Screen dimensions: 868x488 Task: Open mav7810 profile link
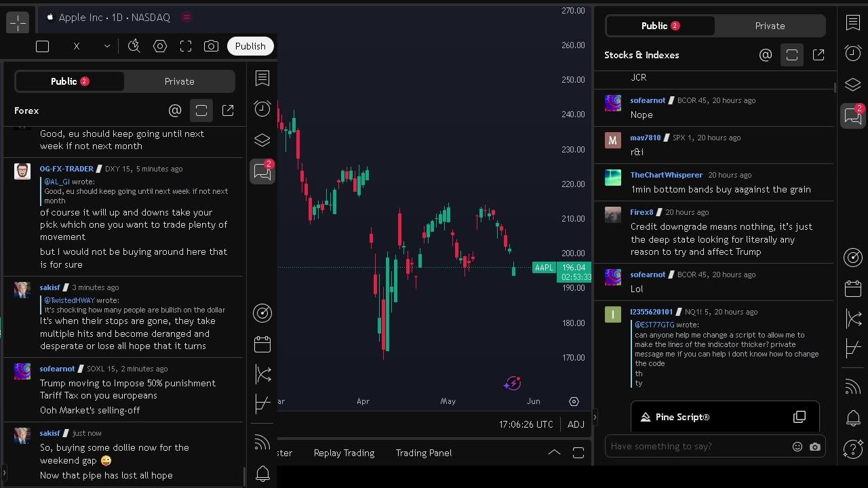(645, 138)
